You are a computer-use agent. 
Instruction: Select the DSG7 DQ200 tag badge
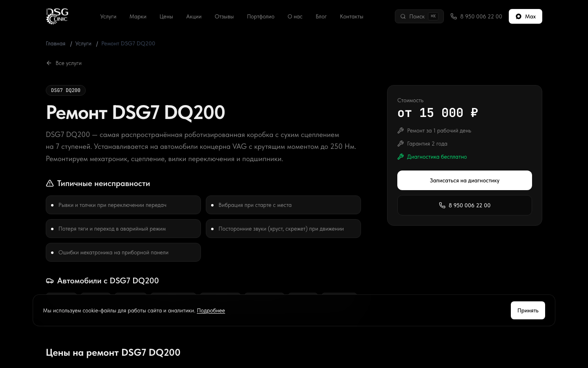tap(66, 90)
